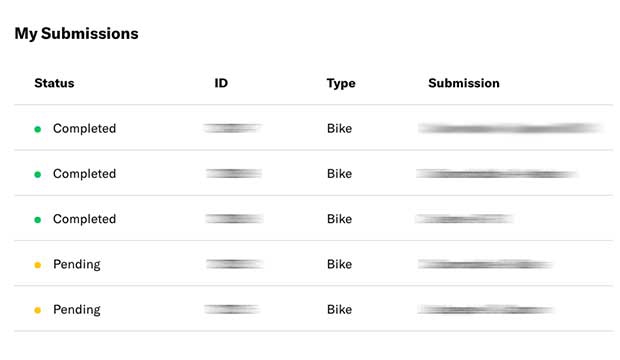Open the first Completed submission link

click(510, 128)
